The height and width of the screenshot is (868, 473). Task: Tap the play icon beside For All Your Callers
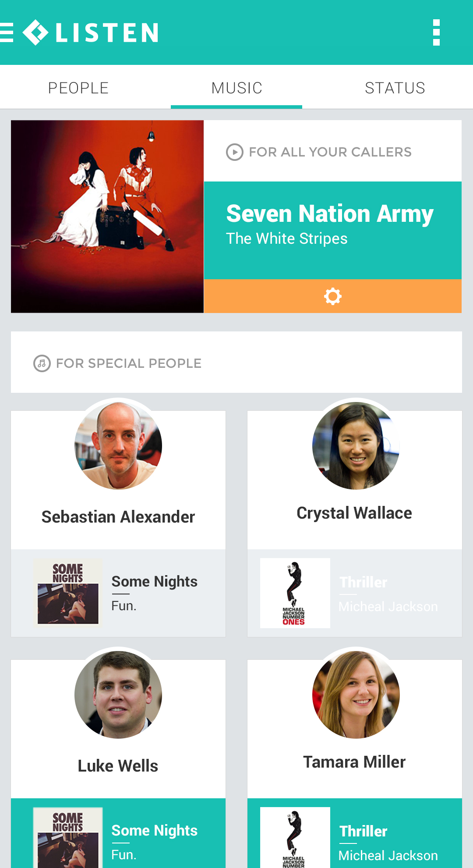235,152
